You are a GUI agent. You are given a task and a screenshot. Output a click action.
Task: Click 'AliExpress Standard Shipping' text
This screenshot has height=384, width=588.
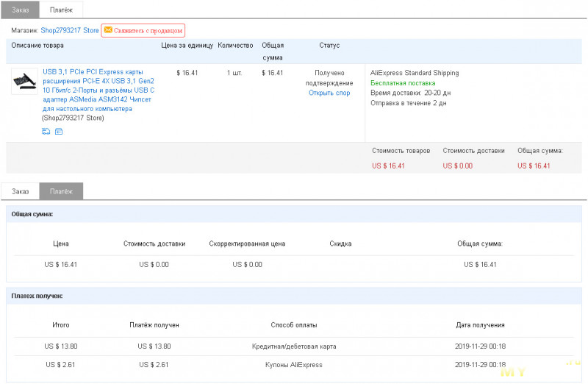pyautogui.click(x=415, y=73)
